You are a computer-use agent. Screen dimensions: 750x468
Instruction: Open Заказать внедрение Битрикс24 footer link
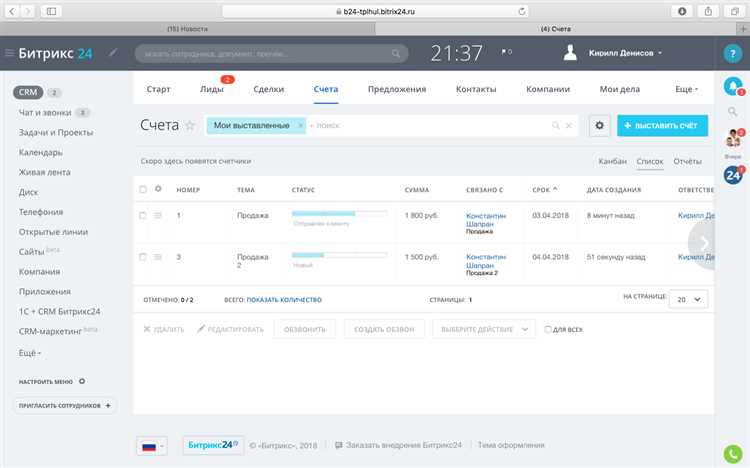click(x=398, y=445)
